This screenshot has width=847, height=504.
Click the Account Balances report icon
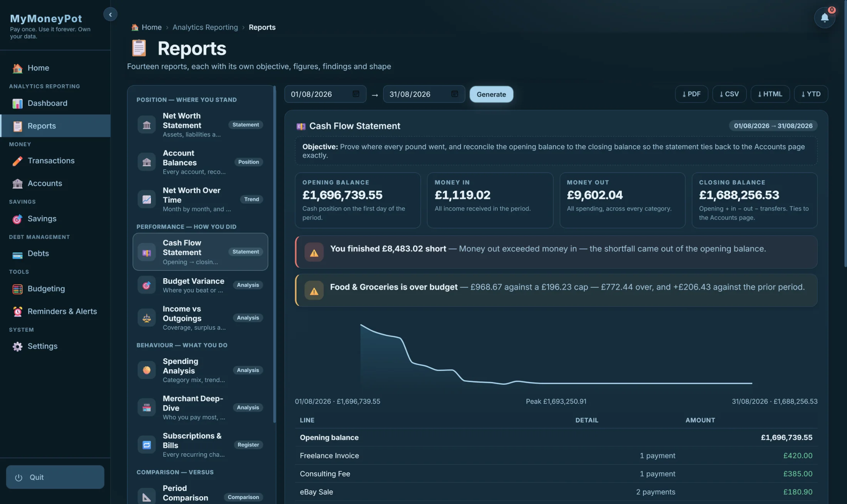[x=147, y=162]
